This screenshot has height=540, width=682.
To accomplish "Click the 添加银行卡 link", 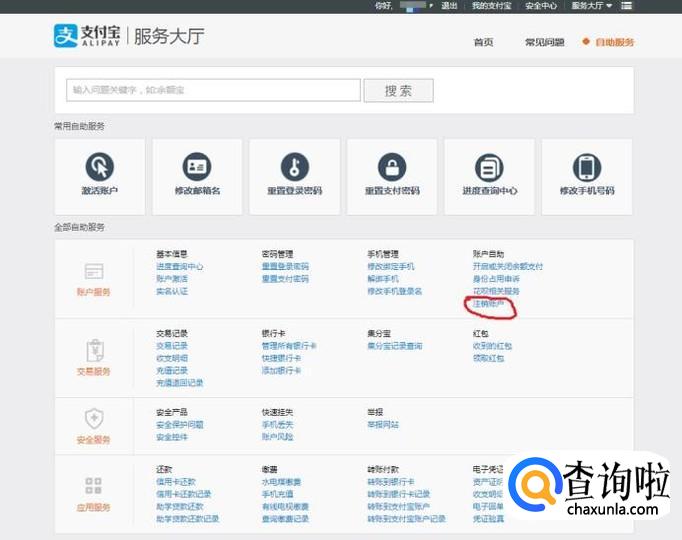I will tap(281, 370).
